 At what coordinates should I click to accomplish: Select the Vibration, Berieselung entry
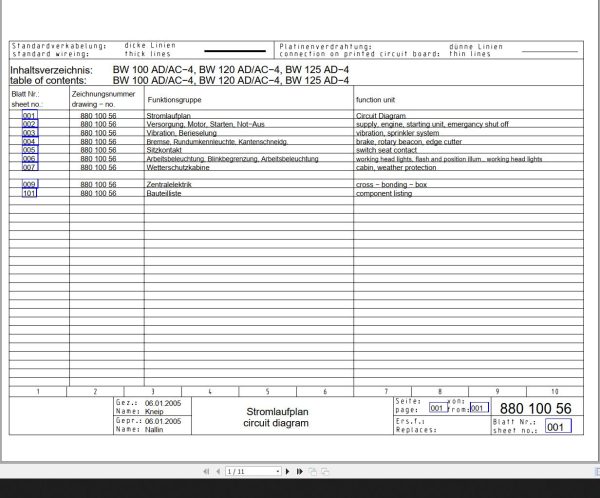(181, 133)
